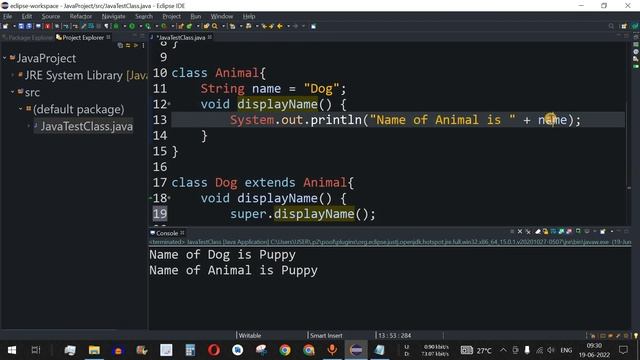
Task: Click Smart Insert status bar field
Action: coord(326,336)
